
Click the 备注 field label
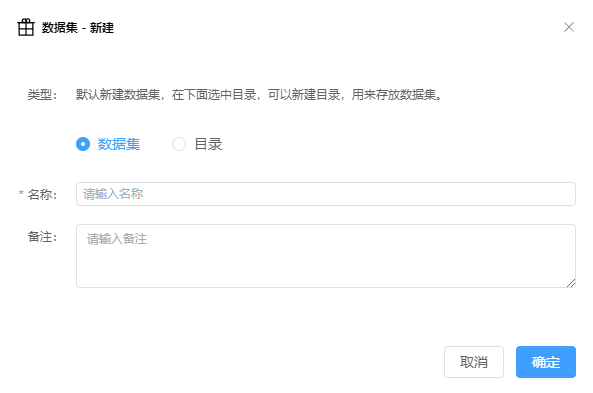tap(42, 237)
